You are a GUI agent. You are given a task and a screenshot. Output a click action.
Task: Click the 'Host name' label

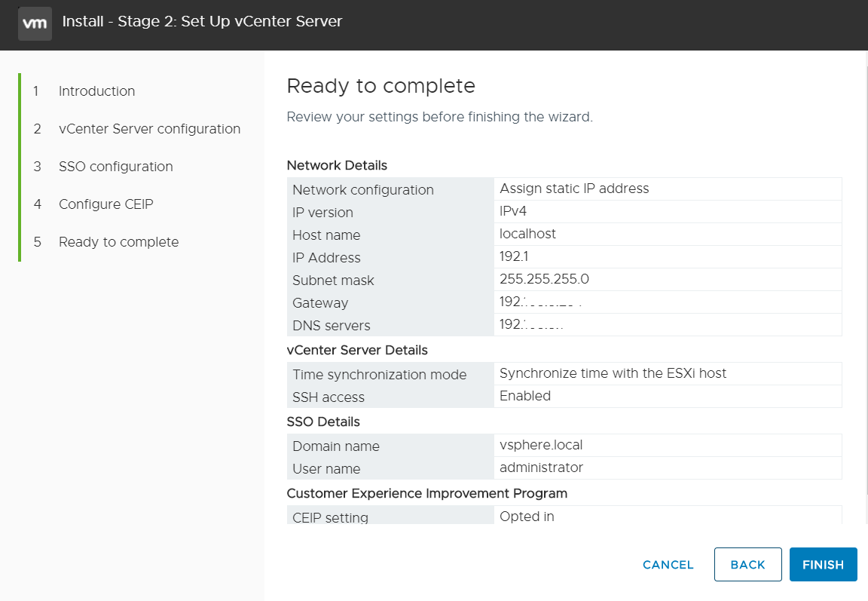pos(326,235)
